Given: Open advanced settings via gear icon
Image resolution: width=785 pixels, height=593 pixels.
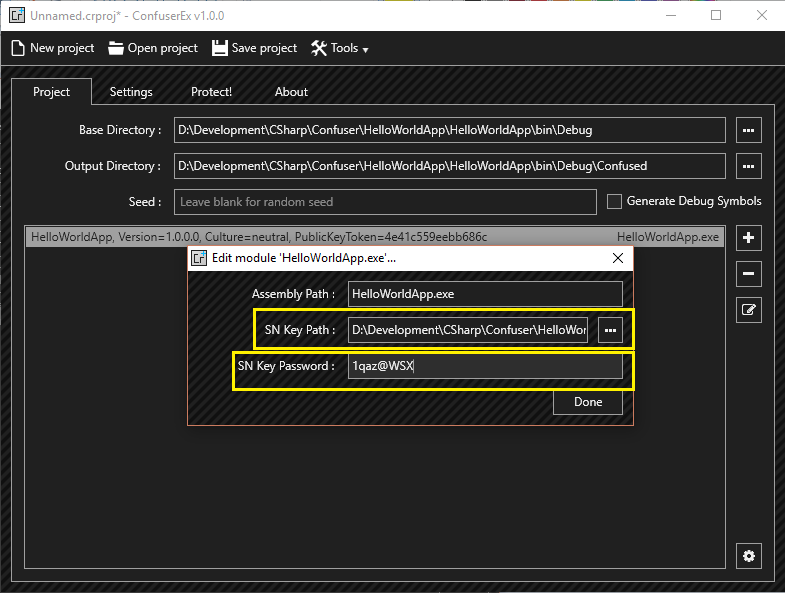Looking at the screenshot, I should (x=748, y=556).
